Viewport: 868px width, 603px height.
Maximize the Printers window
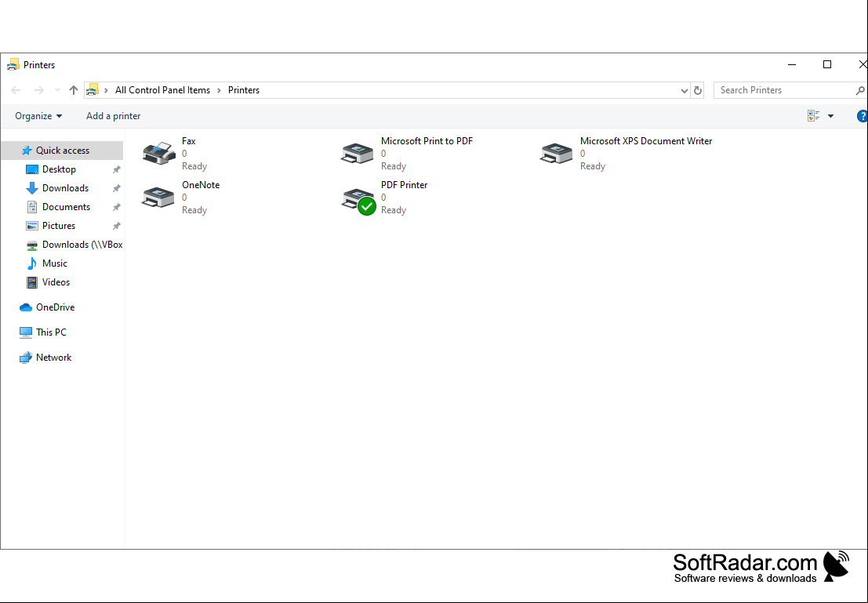(827, 65)
